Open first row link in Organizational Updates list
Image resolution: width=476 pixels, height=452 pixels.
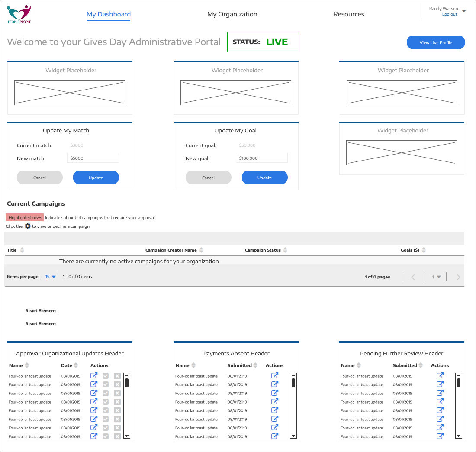tap(94, 376)
